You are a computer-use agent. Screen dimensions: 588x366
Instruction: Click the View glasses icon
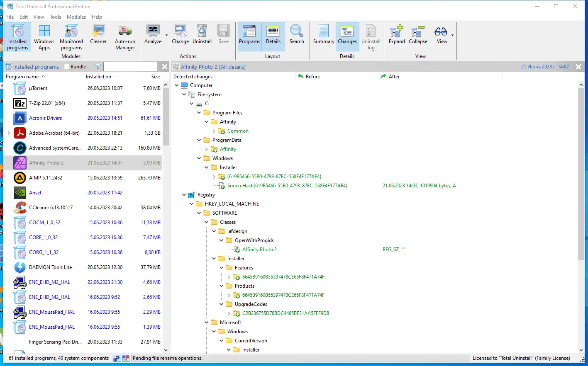(x=441, y=32)
